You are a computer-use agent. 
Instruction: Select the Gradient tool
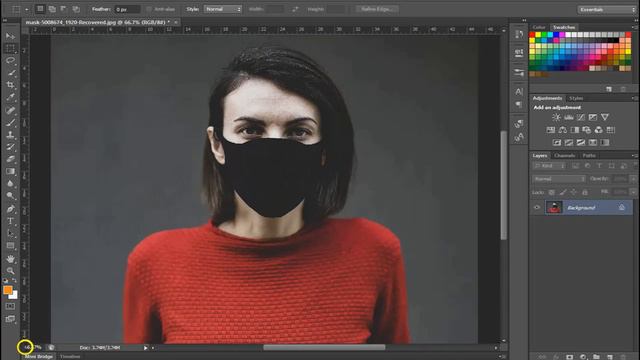(x=10, y=171)
